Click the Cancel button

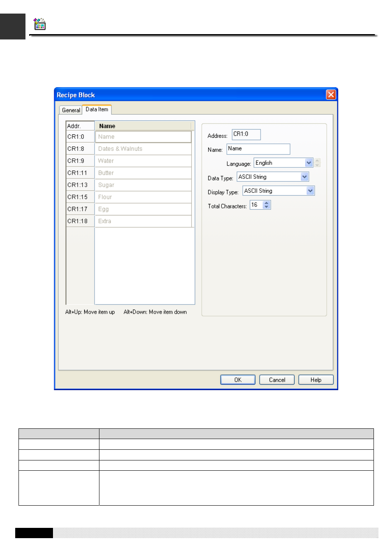[x=277, y=380]
